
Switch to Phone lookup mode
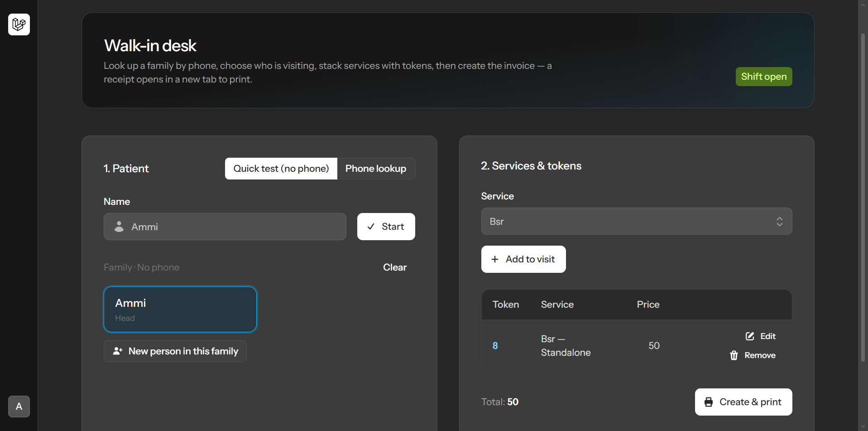click(376, 169)
